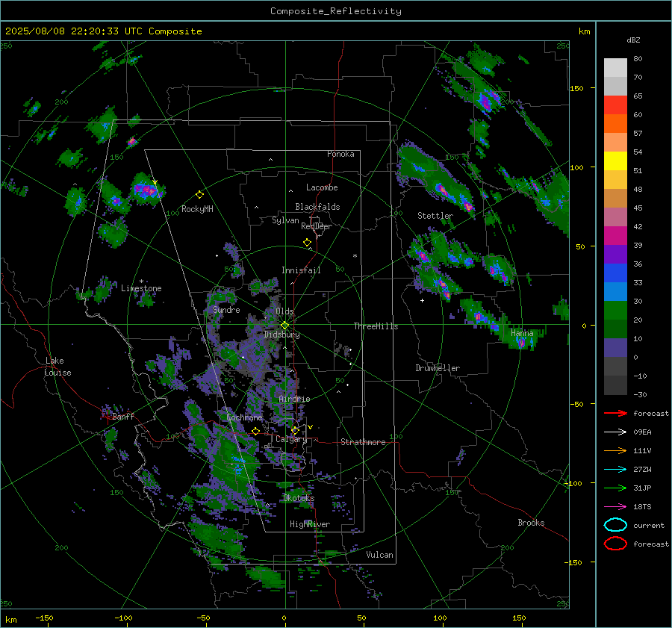This screenshot has width=672, height=628.
Task: Click the red cross marker at Banff
Action: [106, 417]
